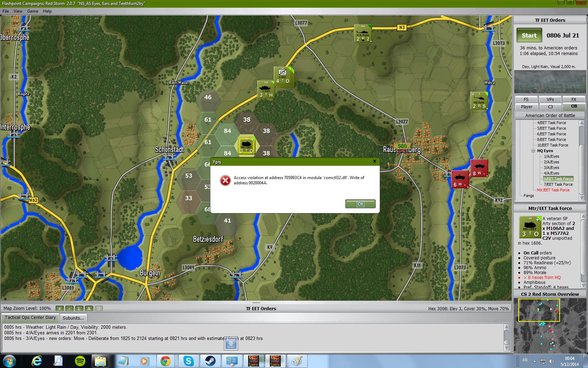Viewport: 588px width, 368px height.
Task: Click the D map zoom button
Action: point(99,308)
